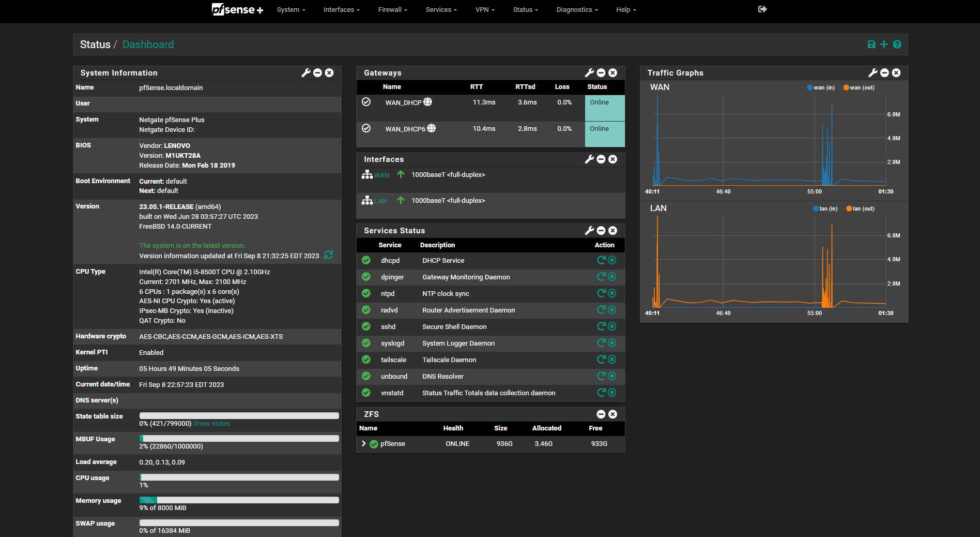Collapse the Interfaces widget
The height and width of the screenshot is (537, 980).
tap(601, 159)
